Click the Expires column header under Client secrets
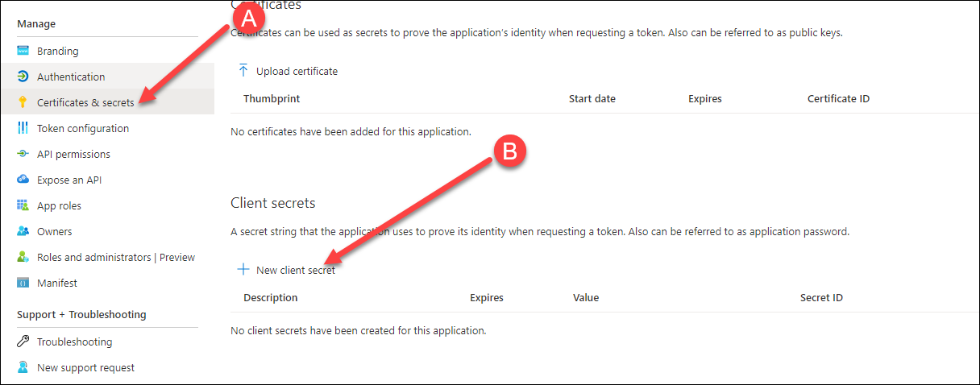The height and width of the screenshot is (385, 980). [487, 297]
